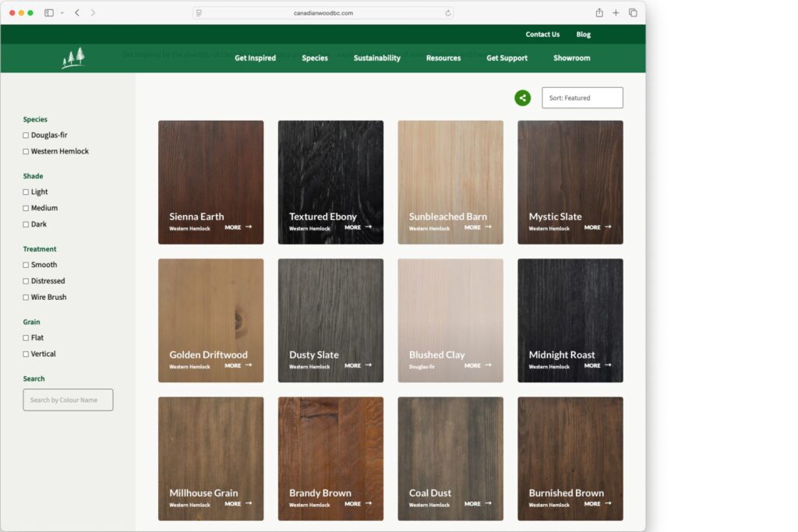Open the Sort: Featured dropdown
Screen dimensions: 798x532
pos(582,98)
